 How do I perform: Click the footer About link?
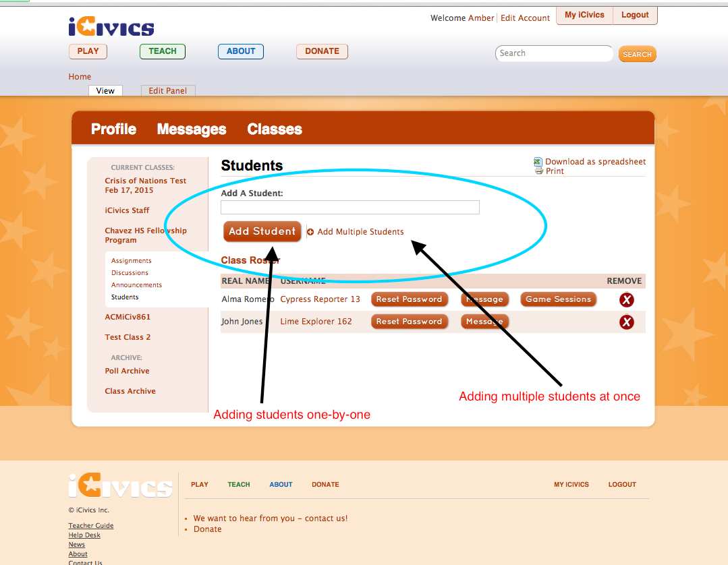(x=281, y=484)
